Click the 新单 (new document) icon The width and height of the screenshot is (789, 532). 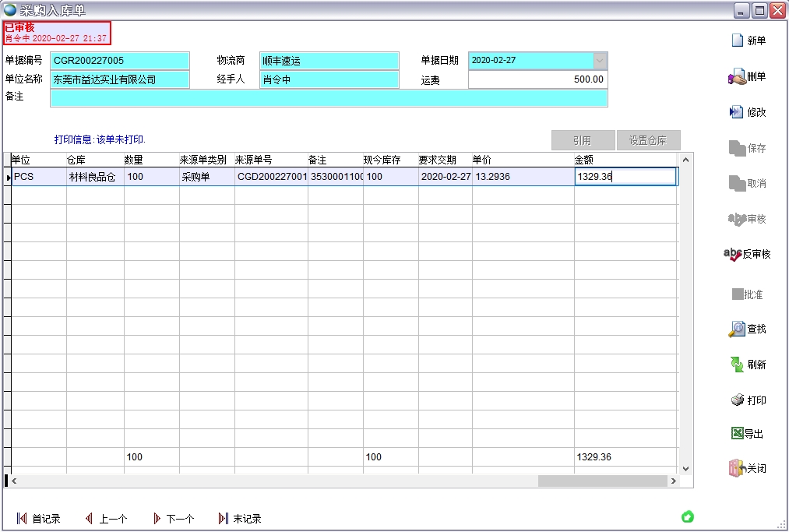click(x=737, y=41)
